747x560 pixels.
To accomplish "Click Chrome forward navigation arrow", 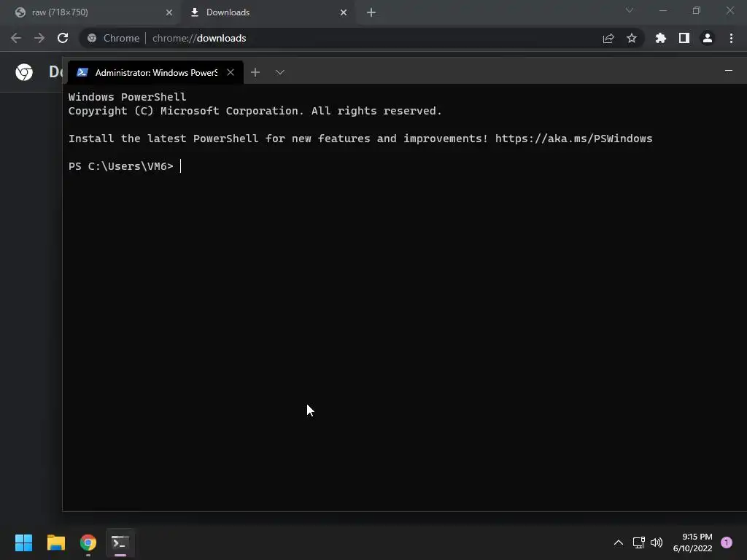I will pyautogui.click(x=39, y=38).
